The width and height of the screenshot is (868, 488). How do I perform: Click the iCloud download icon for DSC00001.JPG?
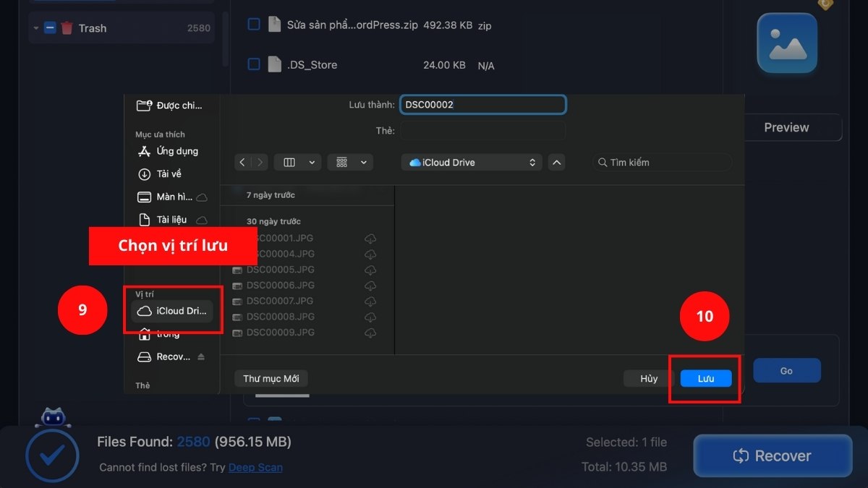[x=370, y=239]
